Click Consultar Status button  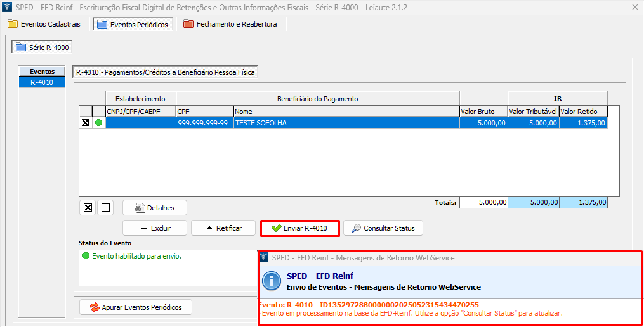point(383,228)
